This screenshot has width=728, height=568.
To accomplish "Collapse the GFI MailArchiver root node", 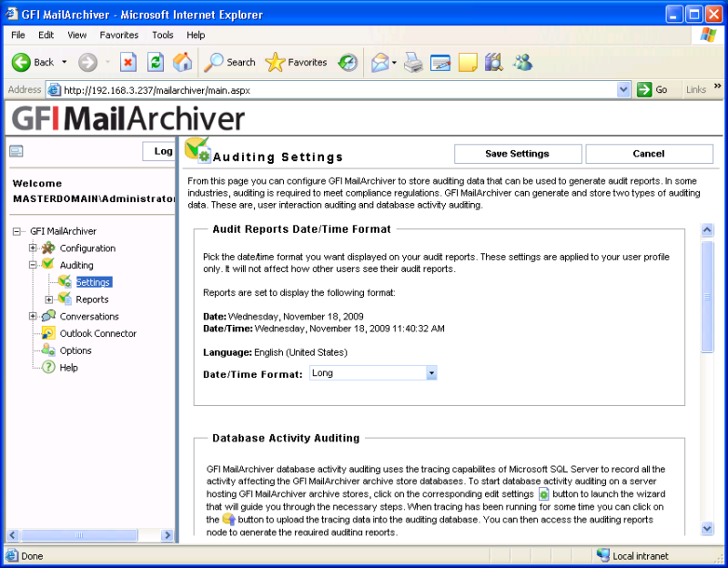I will (x=16, y=231).
